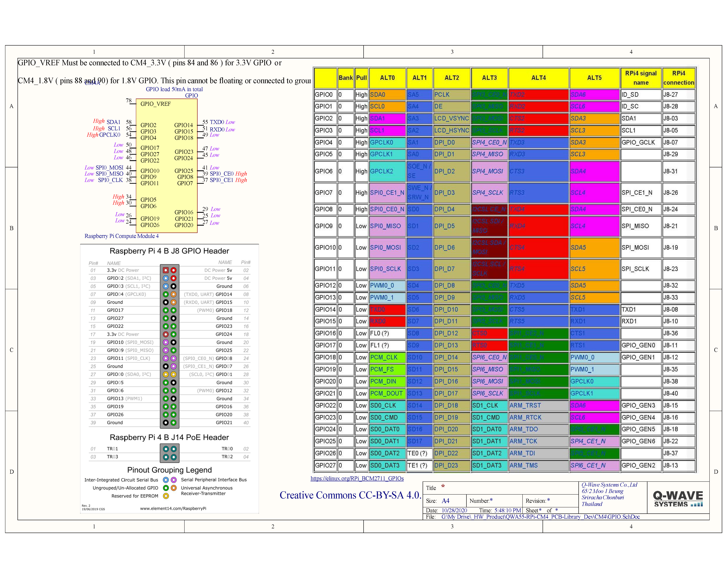The width and height of the screenshot is (728, 579).
Task: Select the GPIO_GEN0 signal name cell
Action: pyautogui.click(x=641, y=345)
